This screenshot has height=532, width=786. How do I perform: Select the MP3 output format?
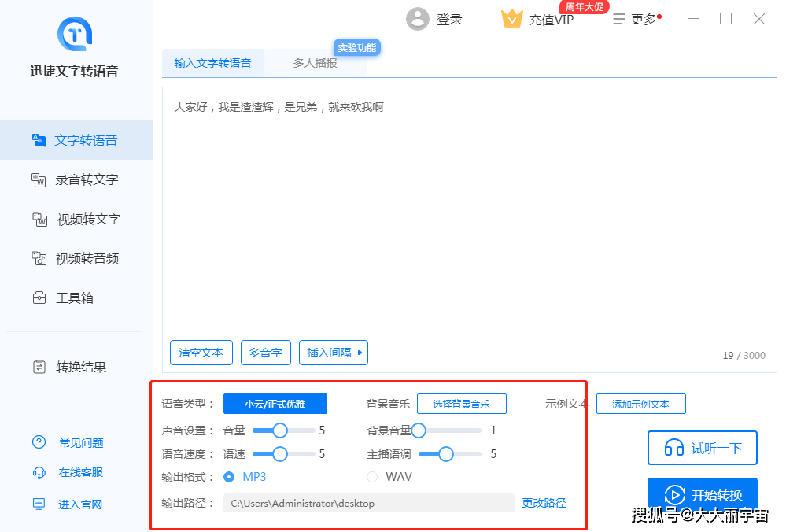tap(230, 477)
